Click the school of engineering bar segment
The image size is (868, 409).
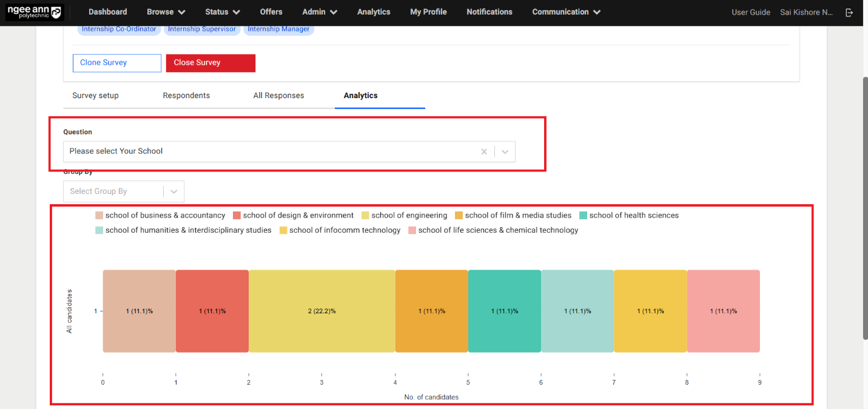click(321, 311)
